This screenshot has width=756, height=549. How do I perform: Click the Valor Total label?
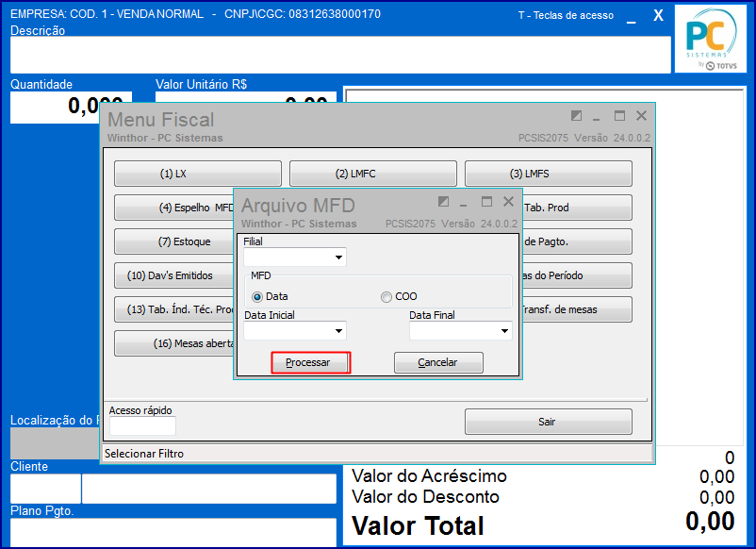pos(418,525)
